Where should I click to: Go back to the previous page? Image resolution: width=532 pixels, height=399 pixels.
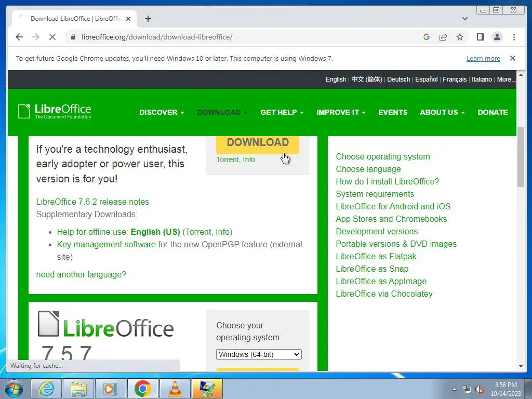(x=19, y=37)
